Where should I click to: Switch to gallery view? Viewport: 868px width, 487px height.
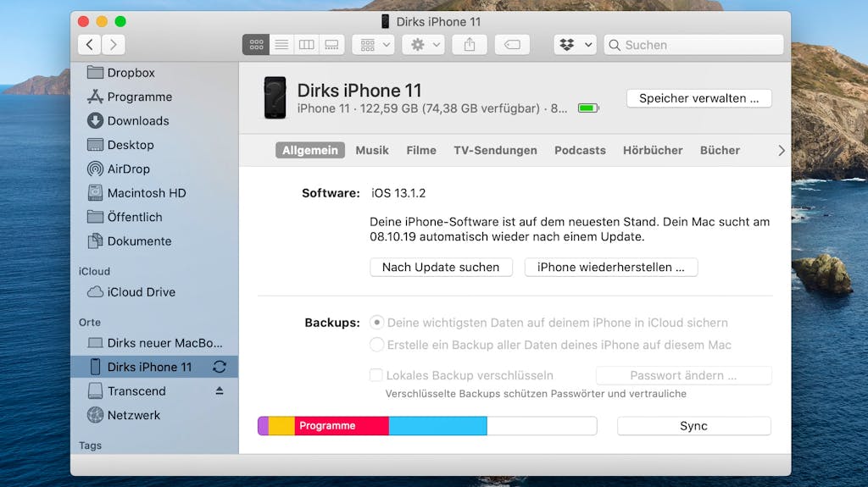click(331, 45)
